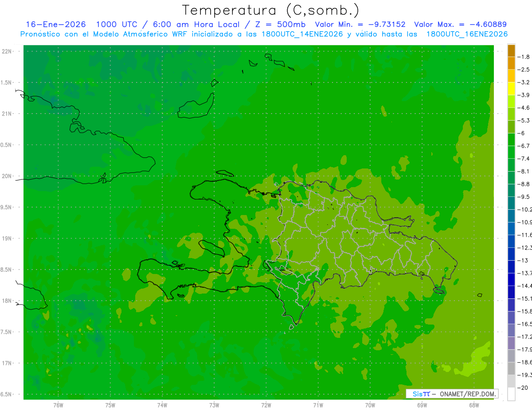The height and width of the screenshot is (411, 532).
Task: Pick the legend color between -4.6 and -5.3
Action: point(511,114)
